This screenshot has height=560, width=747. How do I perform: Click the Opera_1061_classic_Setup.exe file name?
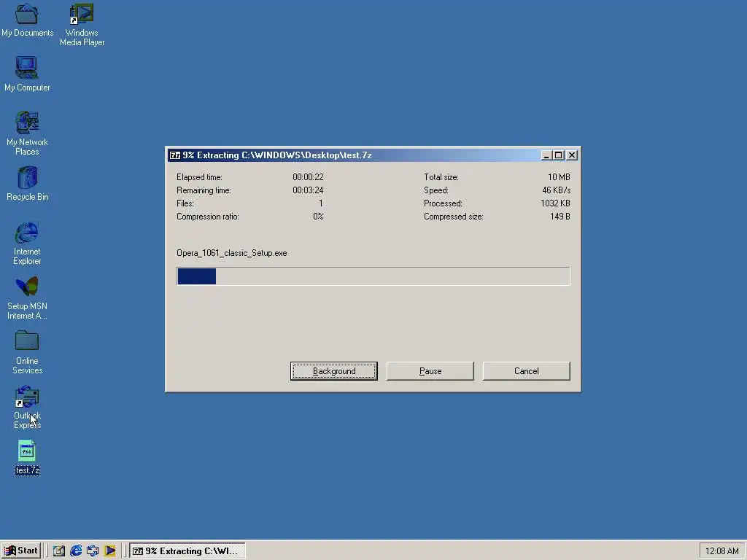(231, 253)
